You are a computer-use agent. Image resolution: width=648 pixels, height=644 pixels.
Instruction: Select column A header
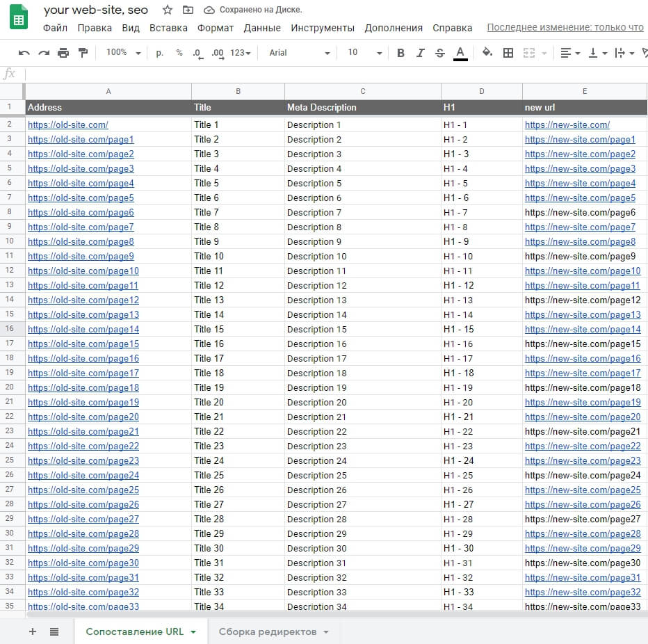(x=108, y=91)
